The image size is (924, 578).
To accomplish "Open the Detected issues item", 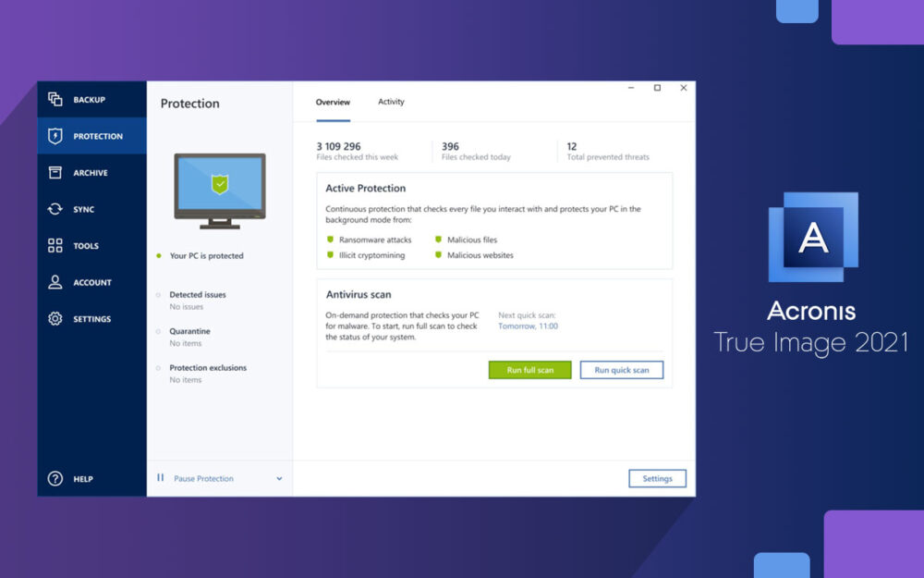I will [198, 295].
